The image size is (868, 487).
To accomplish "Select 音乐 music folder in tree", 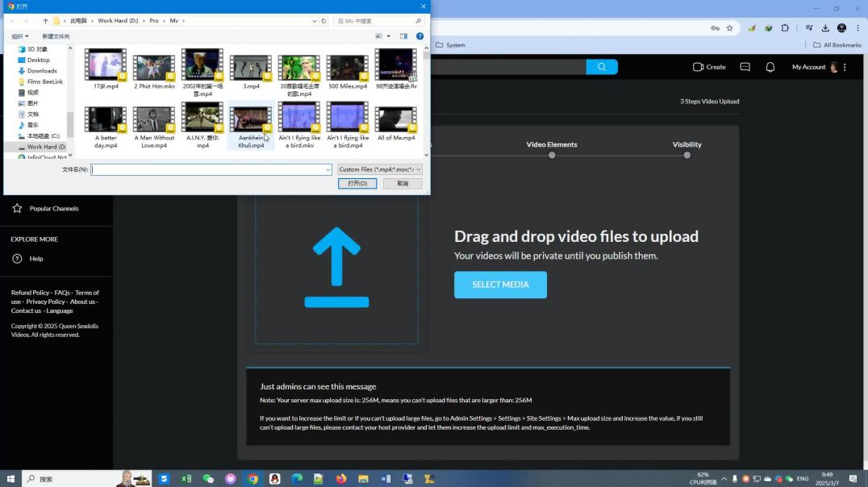I will point(32,125).
